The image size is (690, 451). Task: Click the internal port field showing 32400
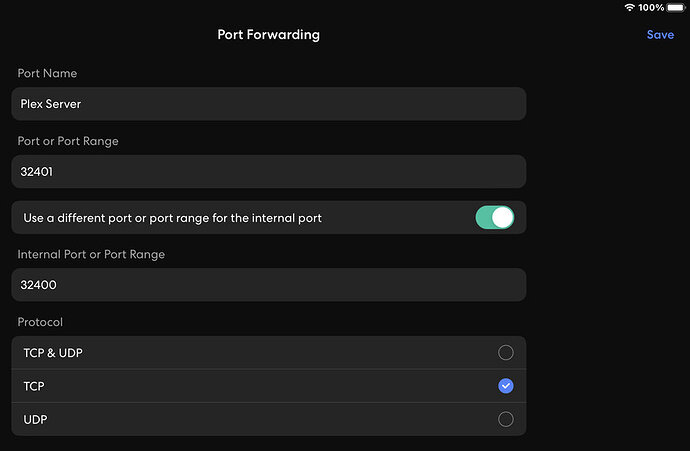click(268, 285)
